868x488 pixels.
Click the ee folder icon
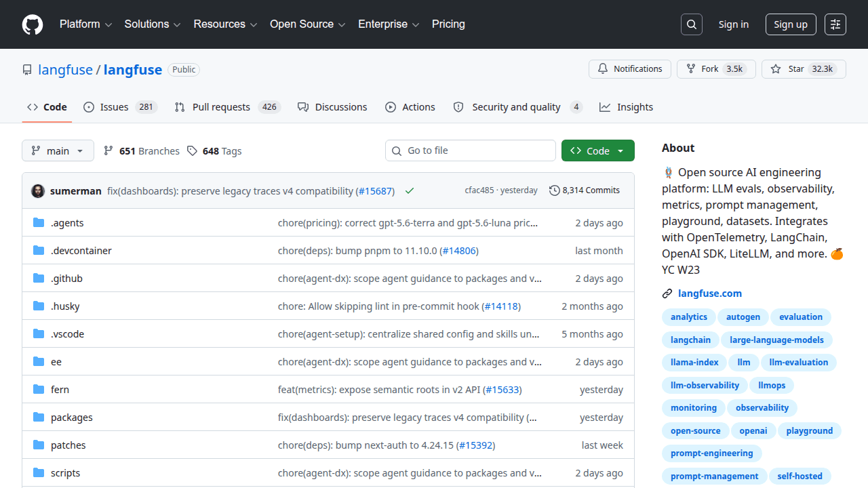point(39,362)
